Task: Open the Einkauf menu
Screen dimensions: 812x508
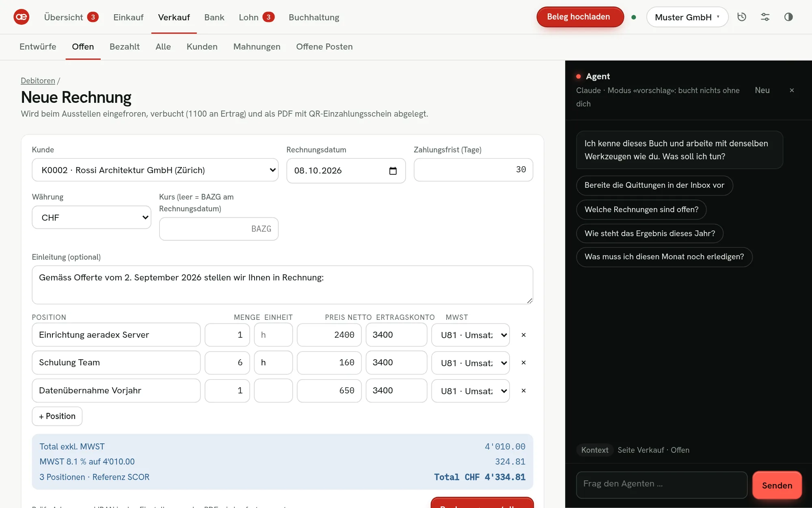Action: coord(128,17)
